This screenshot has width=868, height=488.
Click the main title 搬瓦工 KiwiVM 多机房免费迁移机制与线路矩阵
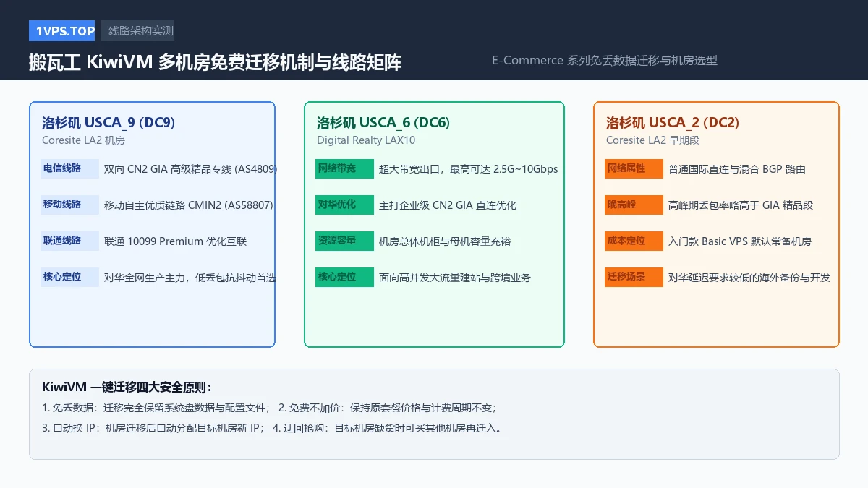tap(215, 62)
